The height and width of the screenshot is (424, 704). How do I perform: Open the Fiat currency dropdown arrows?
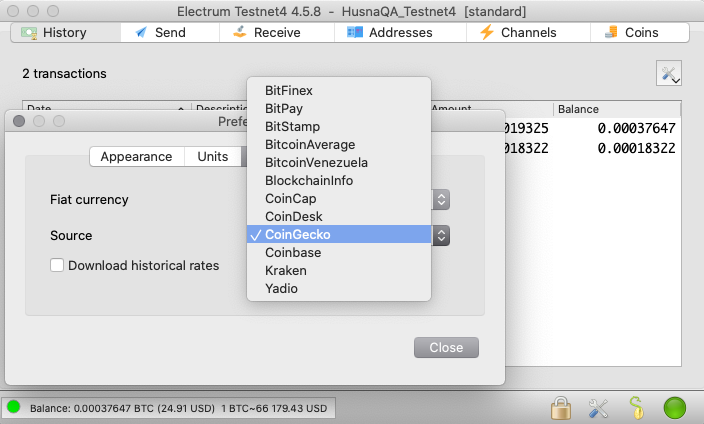click(441, 199)
